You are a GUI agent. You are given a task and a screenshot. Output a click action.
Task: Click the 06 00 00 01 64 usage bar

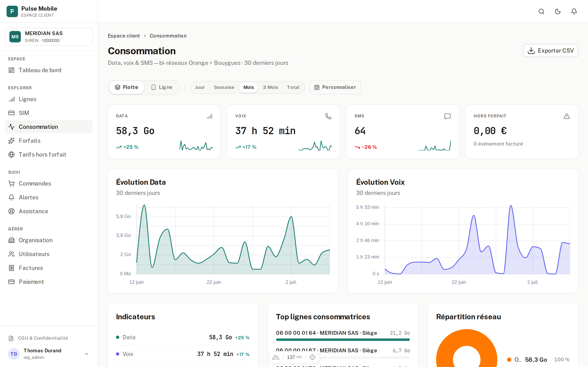(343, 339)
